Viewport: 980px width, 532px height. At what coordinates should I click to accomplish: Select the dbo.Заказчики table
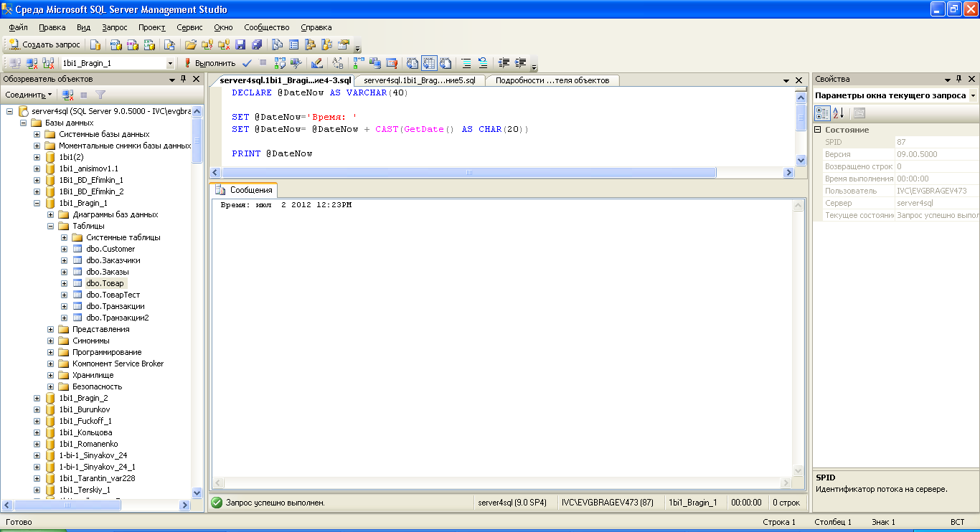pos(113,260)
